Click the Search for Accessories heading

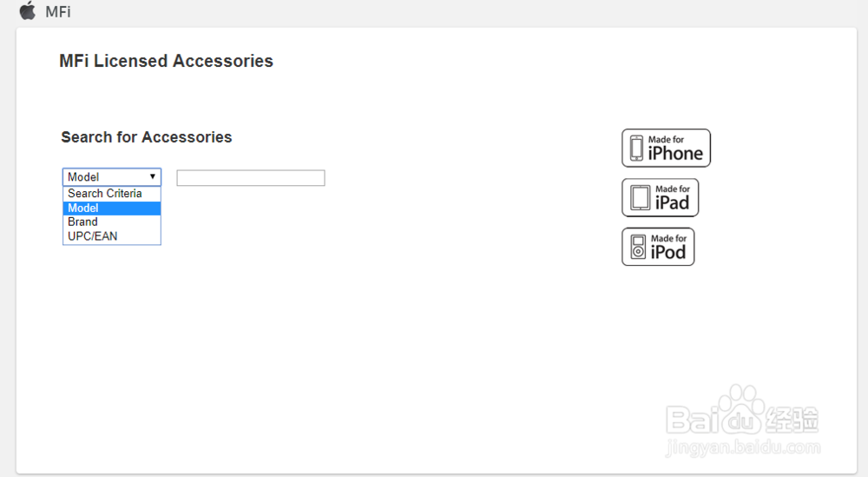point(146,136)
